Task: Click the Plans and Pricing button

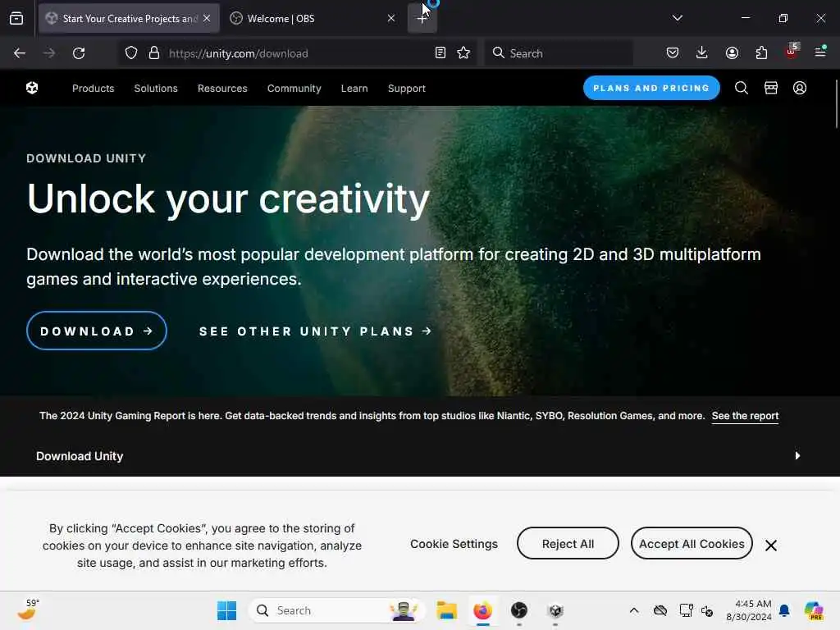Action: (651, 88)
